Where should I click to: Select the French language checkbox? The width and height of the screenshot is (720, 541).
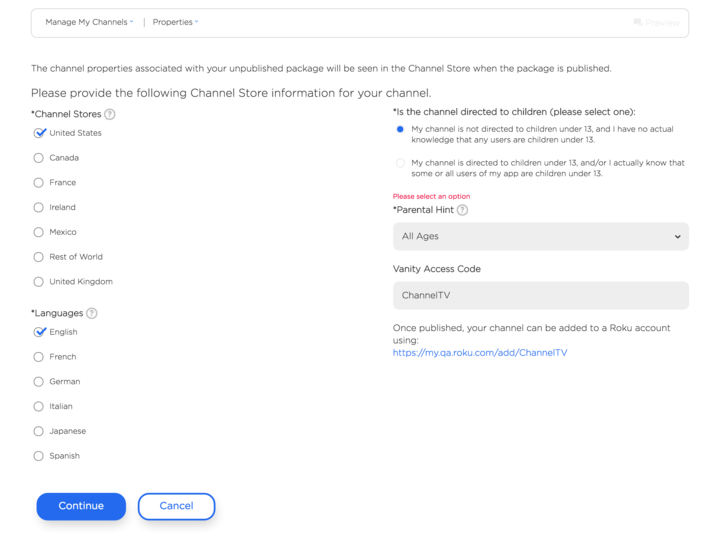[x=39, y=357]
